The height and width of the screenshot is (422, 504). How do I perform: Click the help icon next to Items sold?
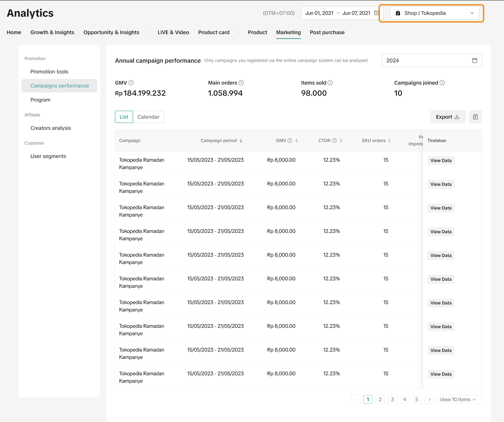point(330,83)
